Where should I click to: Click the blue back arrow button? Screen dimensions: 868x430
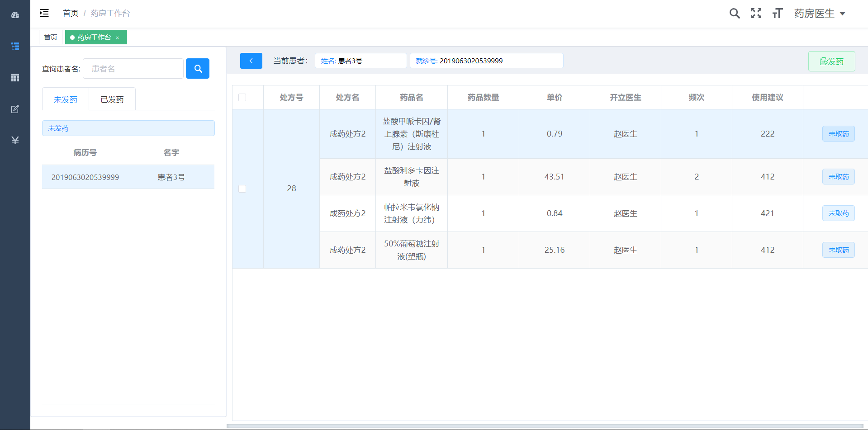(251, 61)
